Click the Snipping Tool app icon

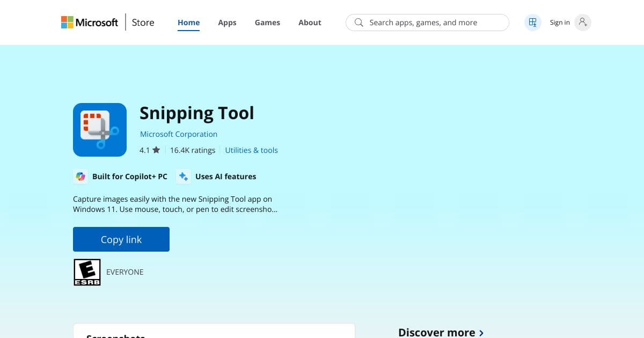coord(100,129)
